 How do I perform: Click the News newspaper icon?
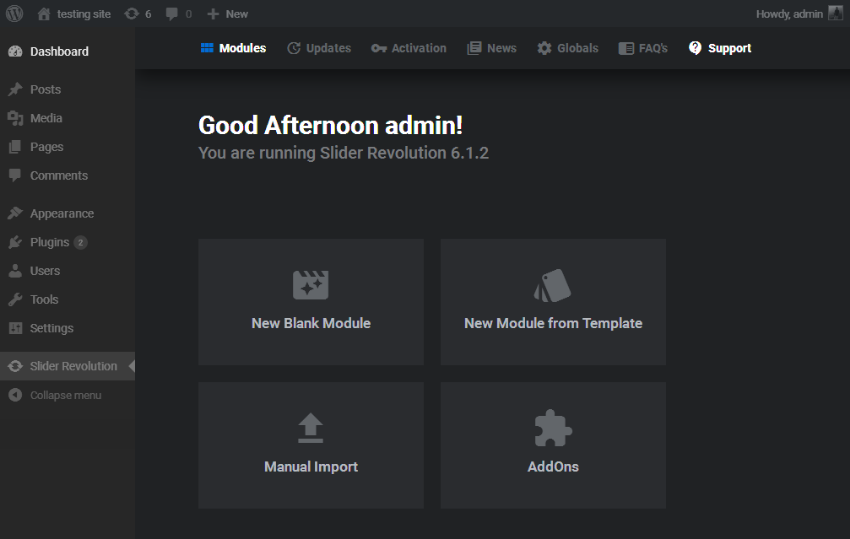coord(474,48)
